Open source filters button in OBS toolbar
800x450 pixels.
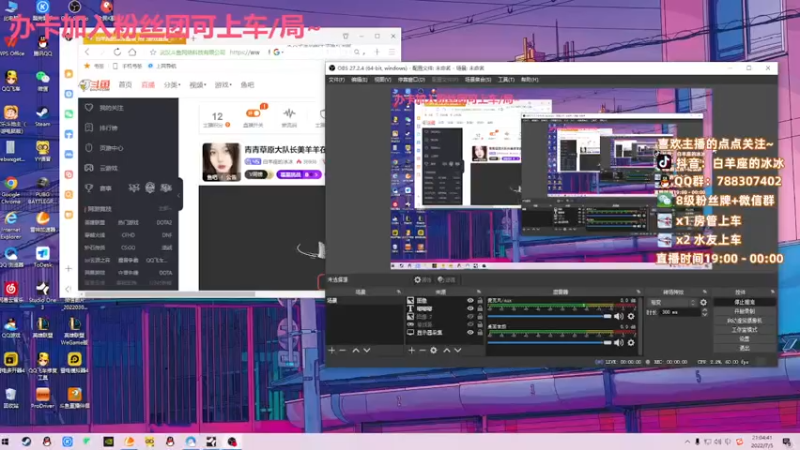[447, 280]
